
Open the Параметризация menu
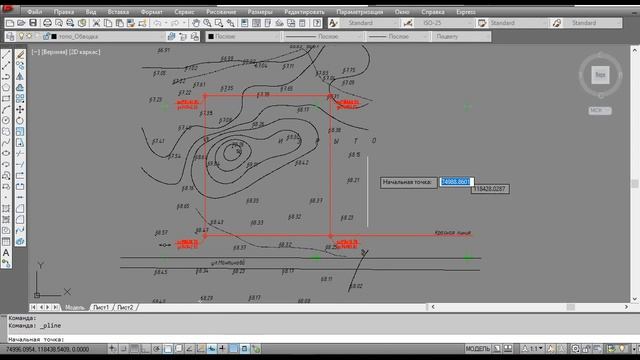[360, 12]
